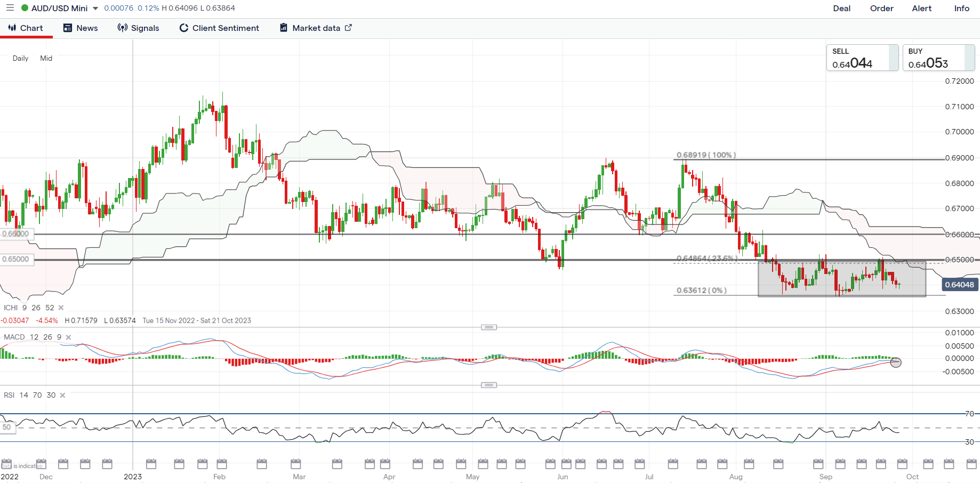Click the Market data chart icon

(x=284, y=28)
